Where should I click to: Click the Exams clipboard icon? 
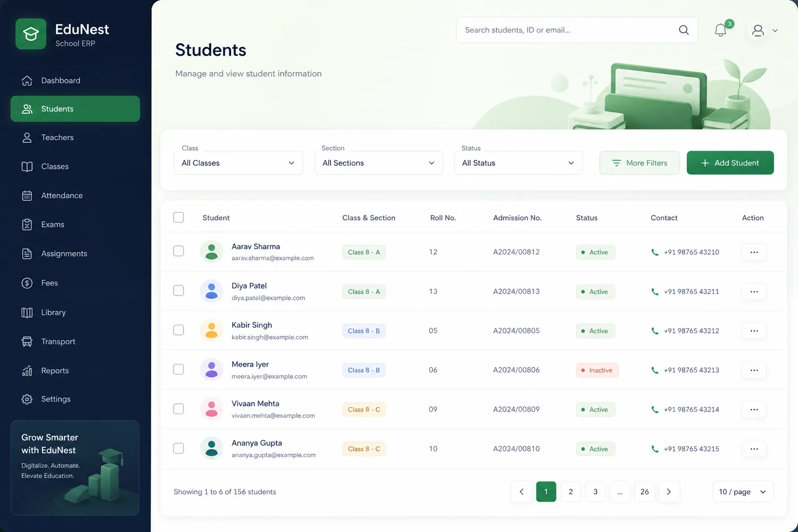click(27, 225)
